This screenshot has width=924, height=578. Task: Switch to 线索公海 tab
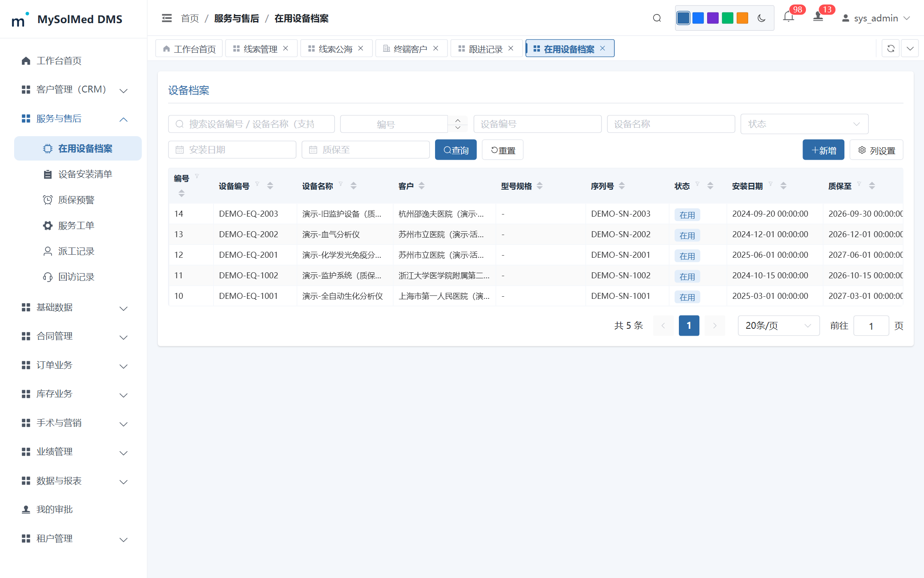click(336, 48)
